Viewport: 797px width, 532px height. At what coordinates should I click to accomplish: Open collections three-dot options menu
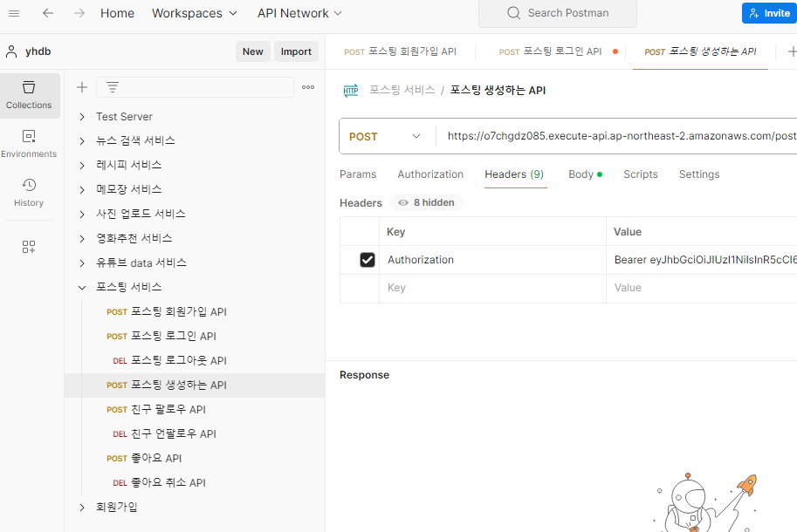[308, 87]
